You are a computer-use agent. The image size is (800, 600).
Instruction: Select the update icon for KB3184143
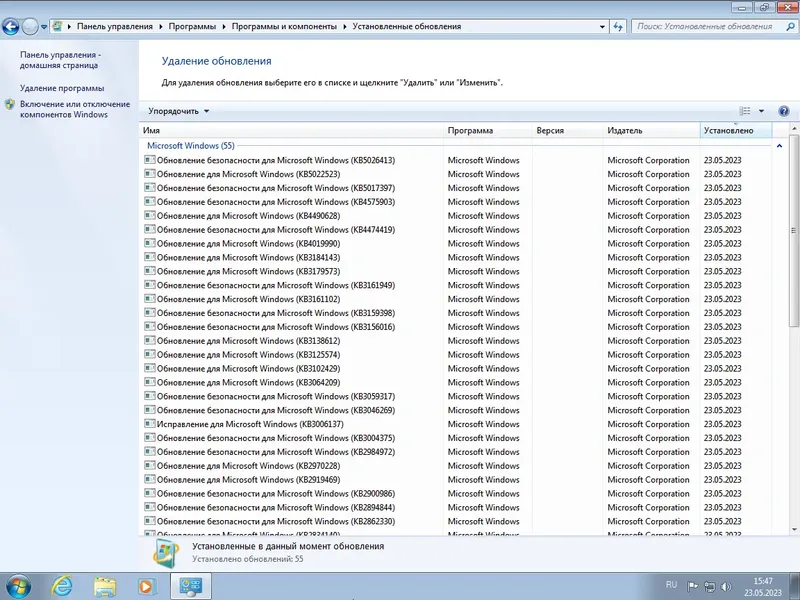coord(149,257)
